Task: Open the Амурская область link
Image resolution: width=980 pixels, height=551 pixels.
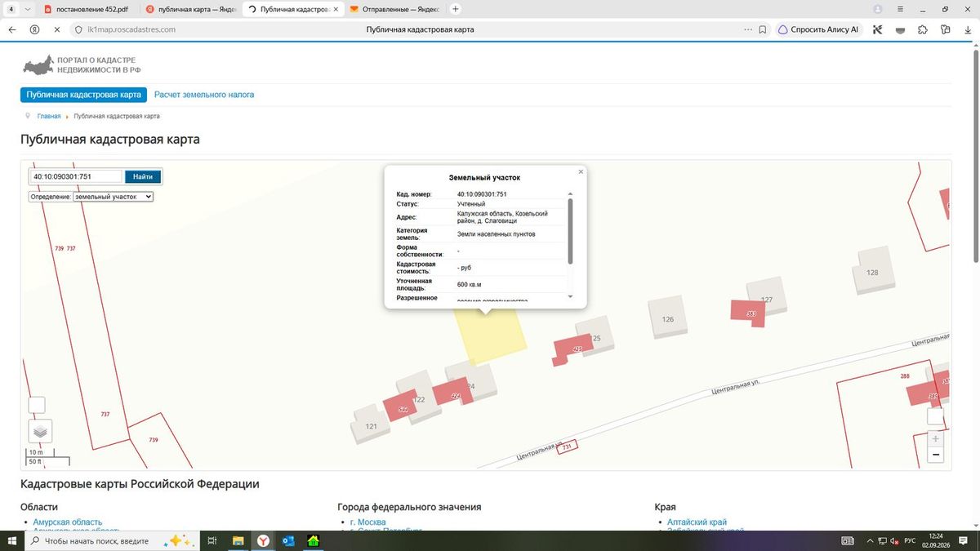Action: point(68,522)
